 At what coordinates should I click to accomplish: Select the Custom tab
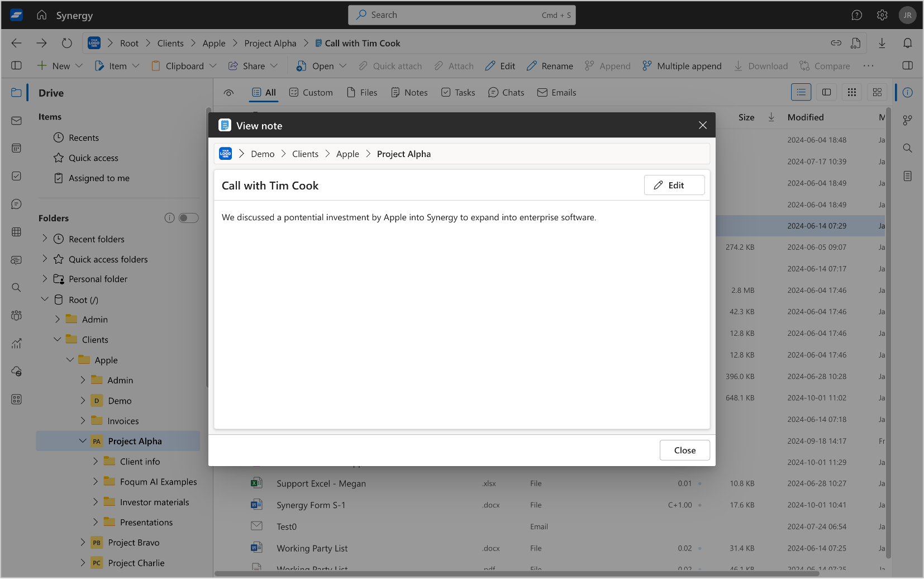311,93
